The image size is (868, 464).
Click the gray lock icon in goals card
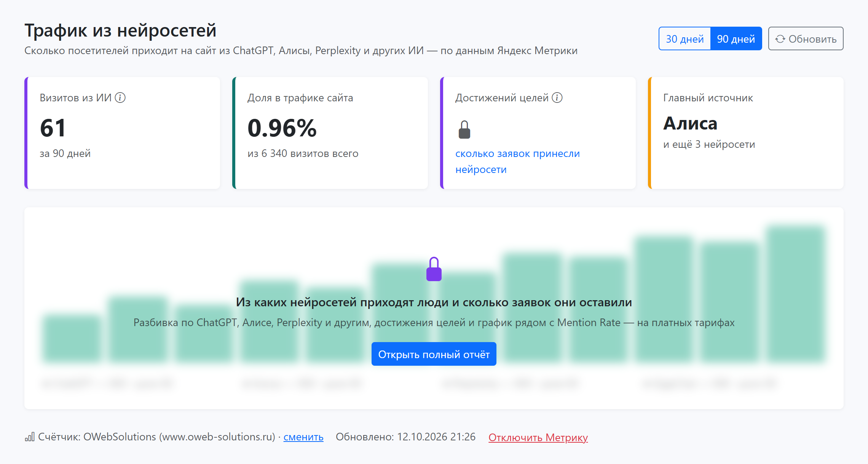[464, 130]
